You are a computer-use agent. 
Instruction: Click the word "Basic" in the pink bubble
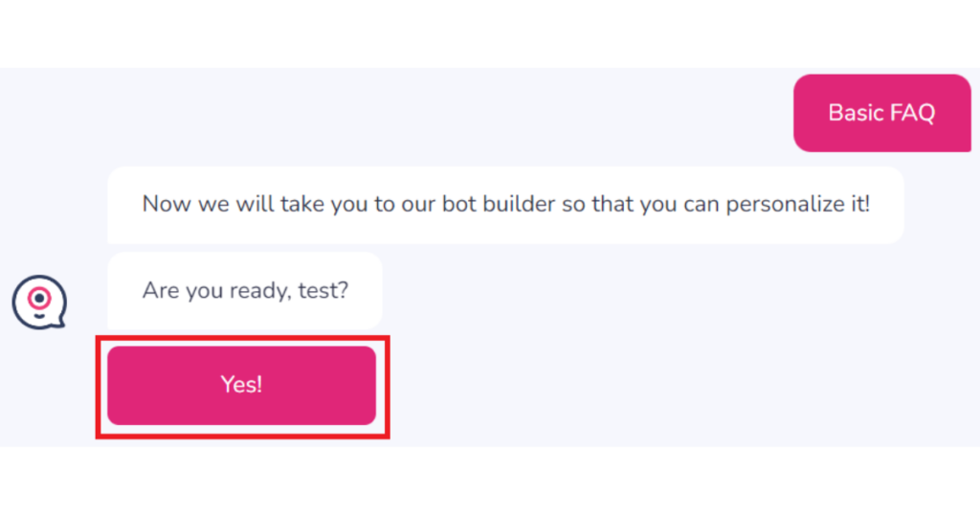point(856,113)
